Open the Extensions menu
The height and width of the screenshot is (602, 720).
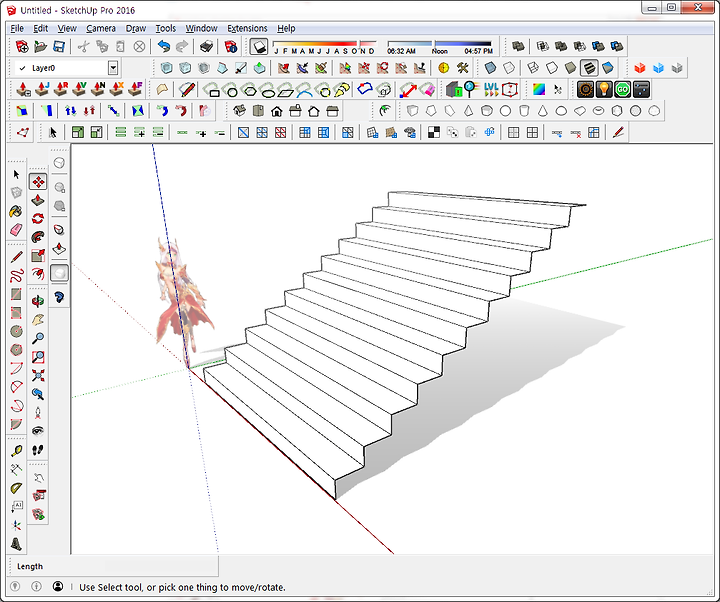247,28
